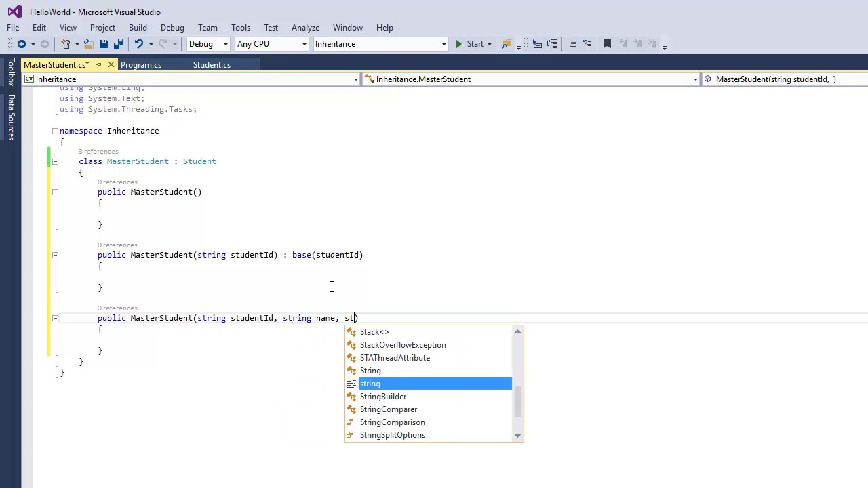This screenshot has width=868, height=488.
Task: Collapse the namespace Inheritance block
Action: point(55,131)
